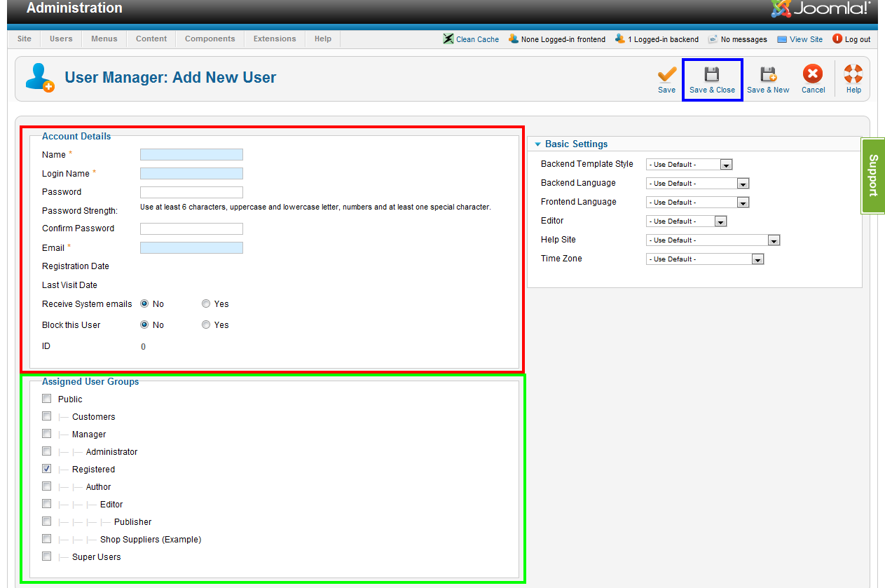
Task: Open the Help menu
Action: point(323,39)
